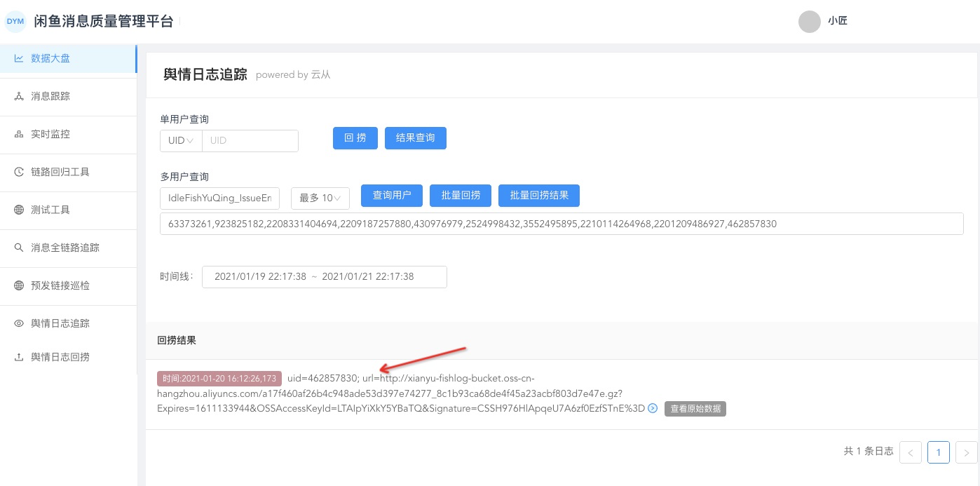
Task: Click the 回捞结果 section heading
Action: (x=177, y=340)
